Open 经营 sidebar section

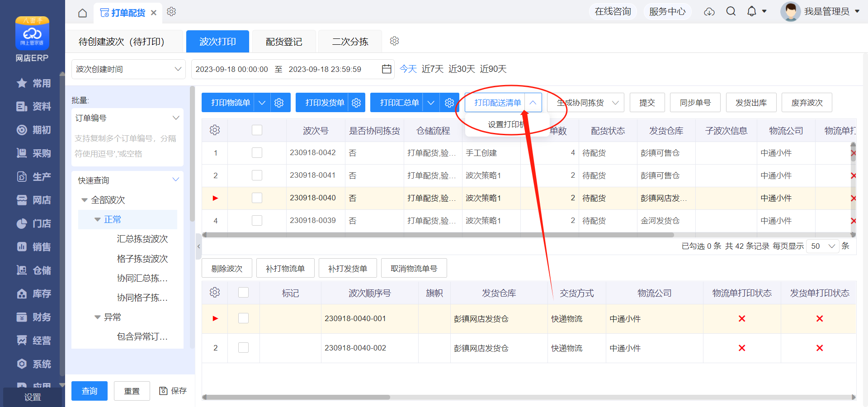[33, 341]
